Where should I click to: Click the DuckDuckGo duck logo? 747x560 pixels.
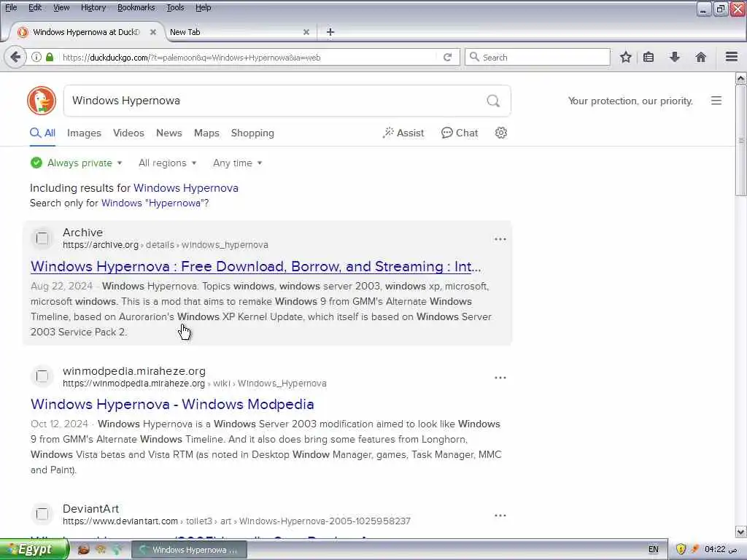coord(42,101)
